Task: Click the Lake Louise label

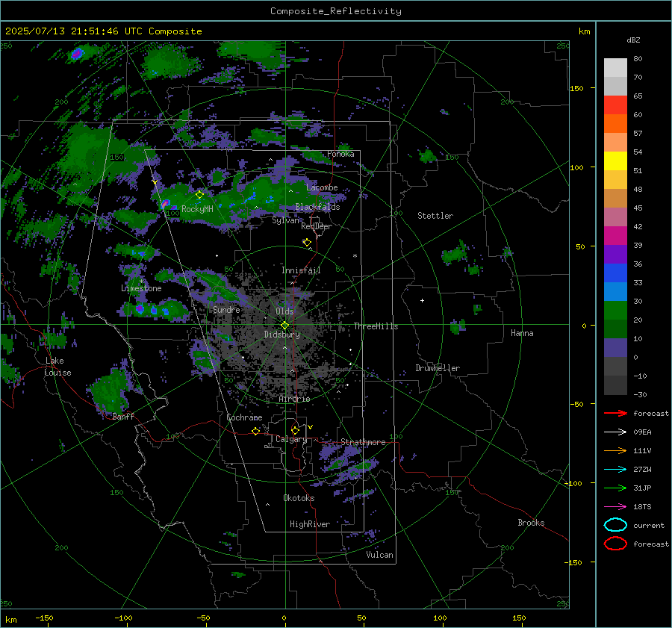Action: point(58,367)
